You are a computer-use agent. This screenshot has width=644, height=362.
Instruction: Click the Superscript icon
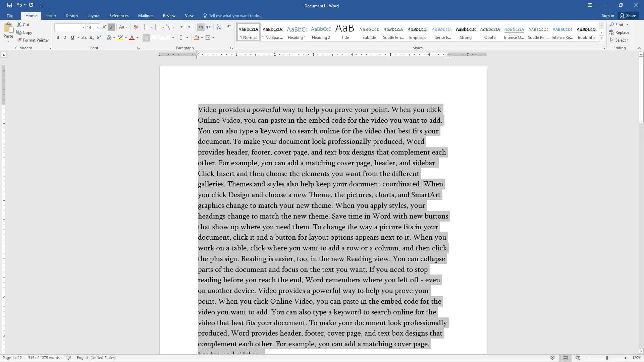(x=99, y=38)
